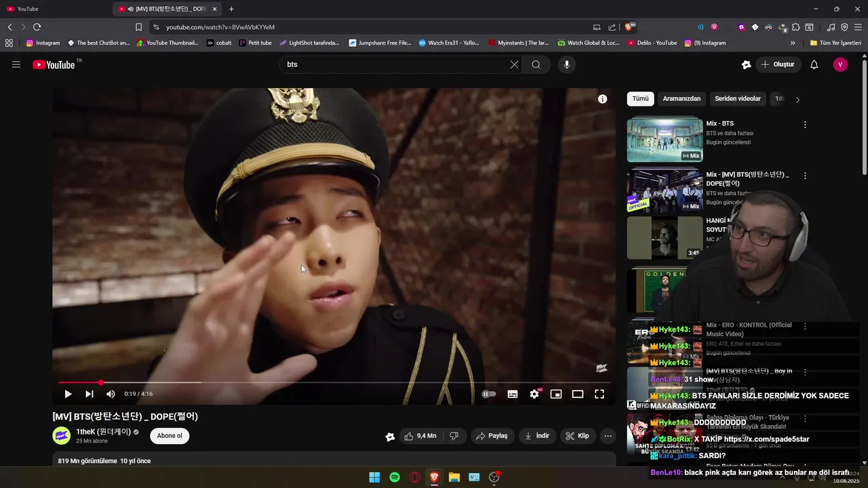Image resolution: width=868 pixels, height=488 pixels.
Task: Like the video (9,4 Mn)
Action: tap(420, 436)
